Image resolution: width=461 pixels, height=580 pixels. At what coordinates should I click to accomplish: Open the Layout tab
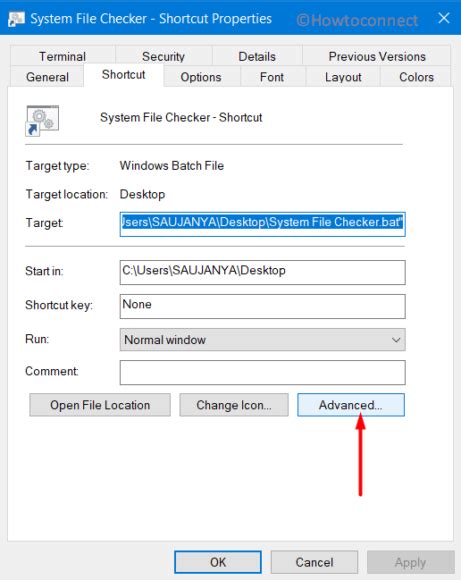[343, 77]
